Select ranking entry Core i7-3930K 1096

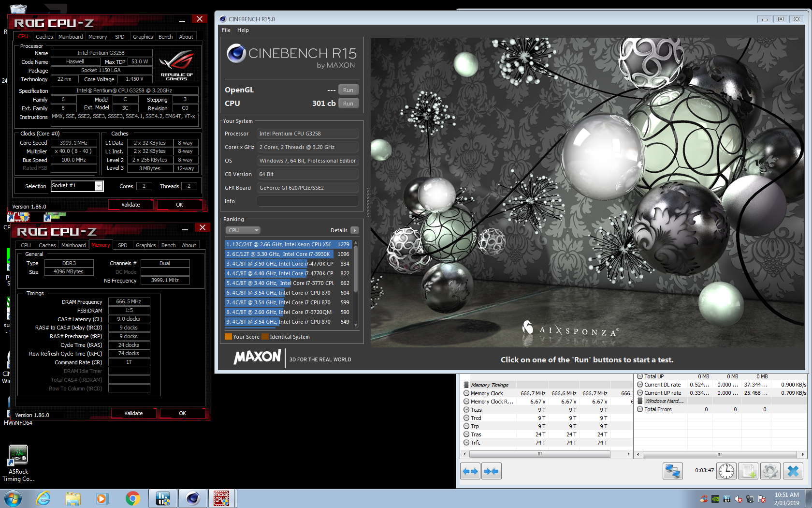(288, 254)
